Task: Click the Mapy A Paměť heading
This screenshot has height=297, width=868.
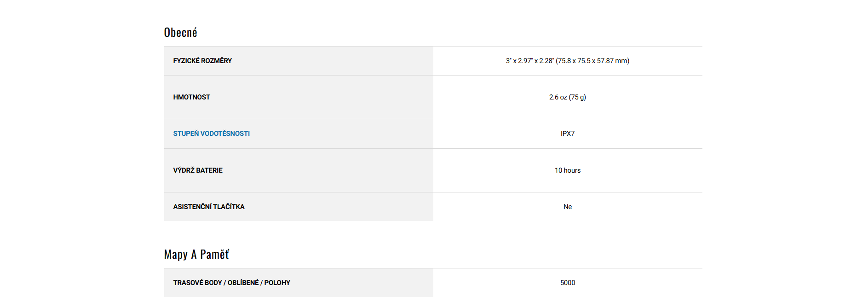Action: point(196,255)
